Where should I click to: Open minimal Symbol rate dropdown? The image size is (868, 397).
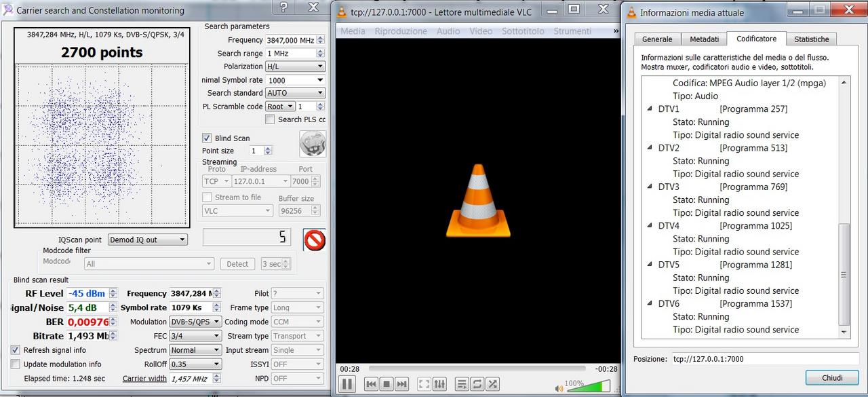click(295, 80)
